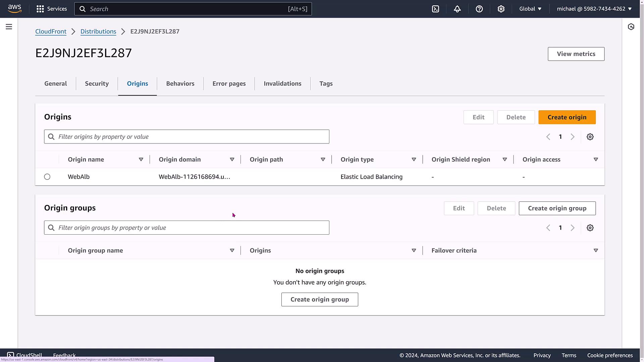Viewport: 644px width, 362px height.
Task: Click the AWS logo home icon
Action: (x=15, y=9)
